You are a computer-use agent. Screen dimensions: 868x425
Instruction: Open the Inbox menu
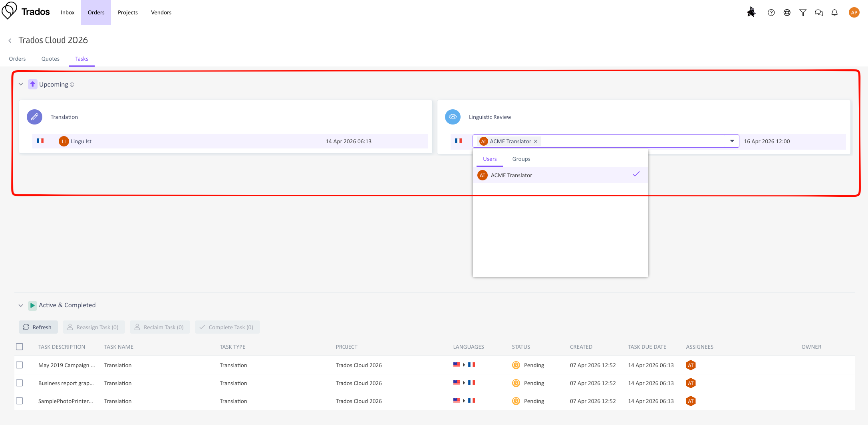68,12
